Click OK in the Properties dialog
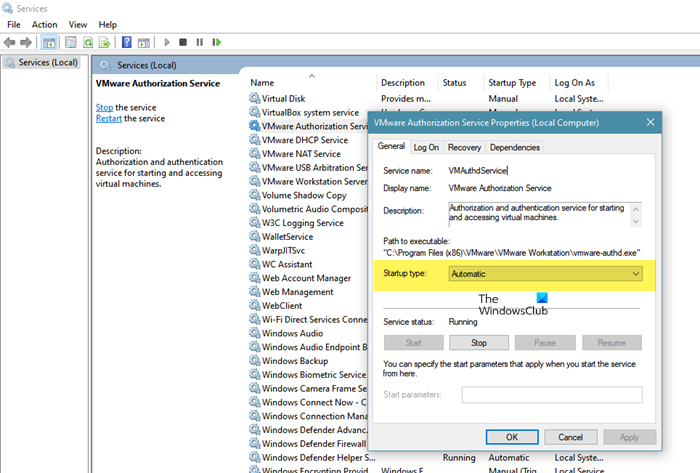The width and height of the screenshot is (700, 473). 512,437
